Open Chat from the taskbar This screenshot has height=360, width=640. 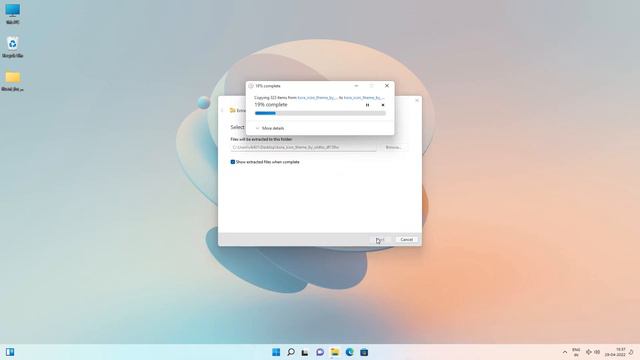coord(320,352)
